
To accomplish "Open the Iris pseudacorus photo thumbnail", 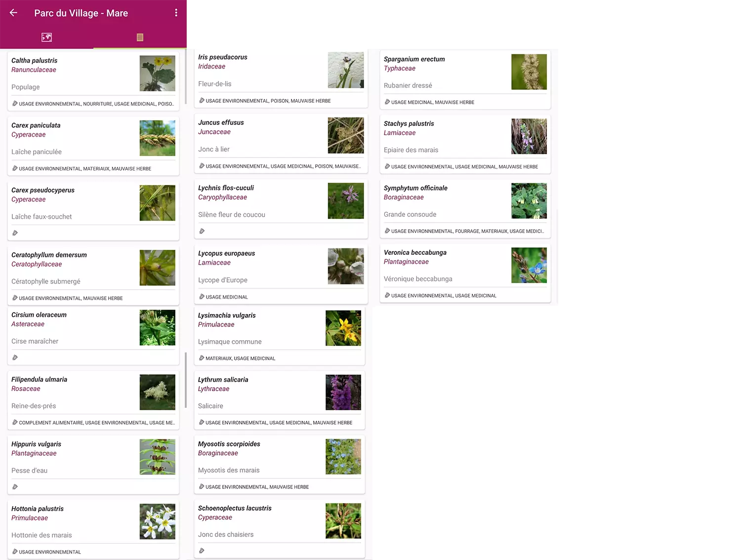I will click(345, 70).
